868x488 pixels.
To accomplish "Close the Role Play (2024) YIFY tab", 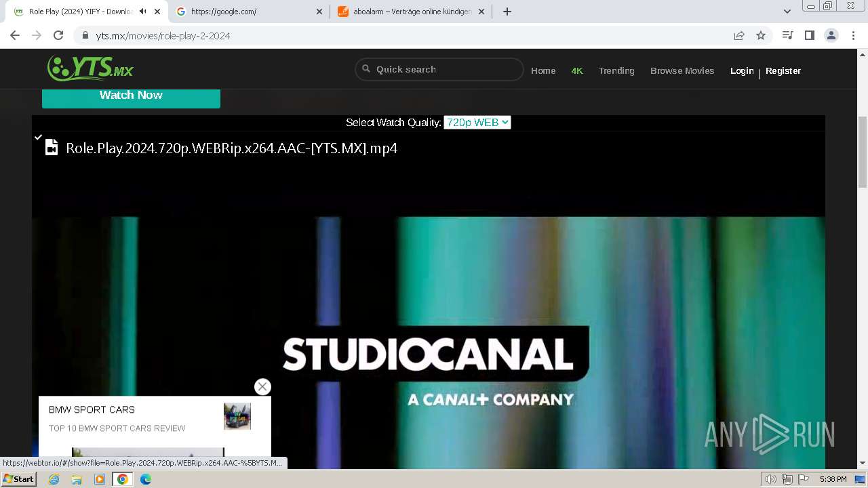I will 157,12.
